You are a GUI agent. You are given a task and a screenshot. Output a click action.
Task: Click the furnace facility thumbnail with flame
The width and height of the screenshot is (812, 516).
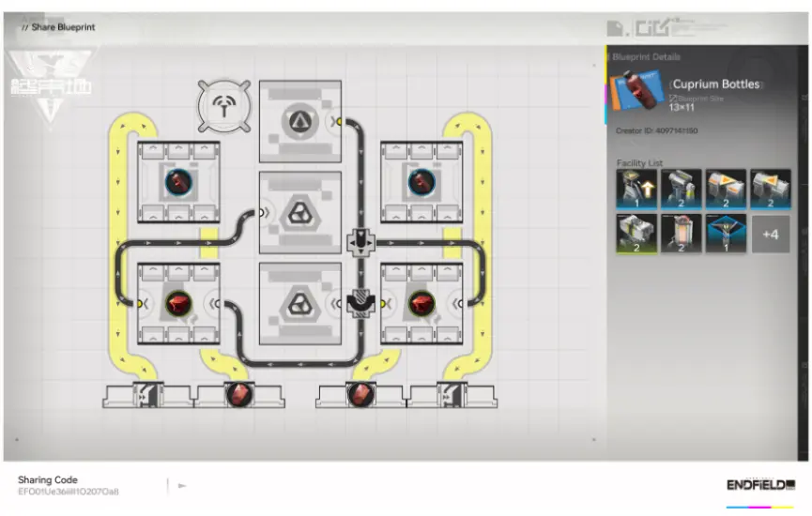[x=681, y=235]
